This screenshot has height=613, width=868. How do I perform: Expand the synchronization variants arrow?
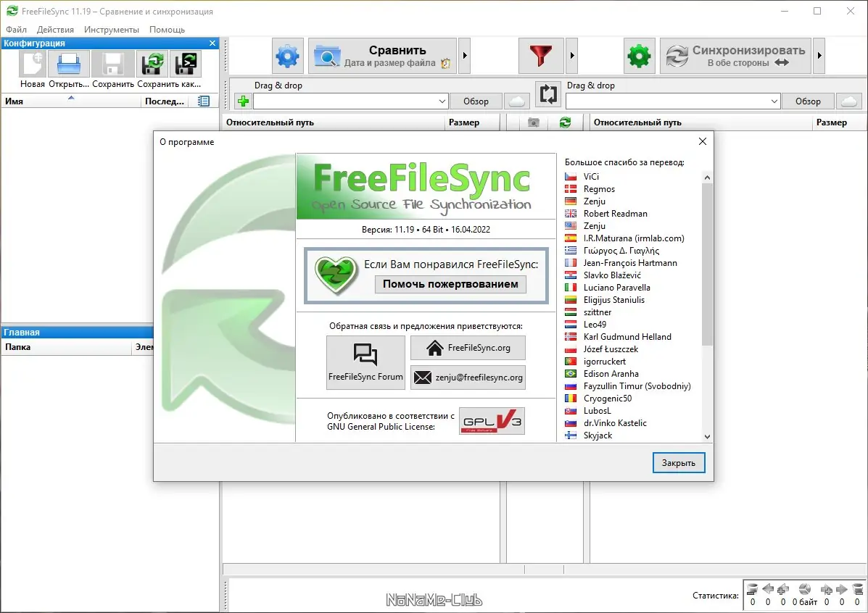tap(819, 56)
